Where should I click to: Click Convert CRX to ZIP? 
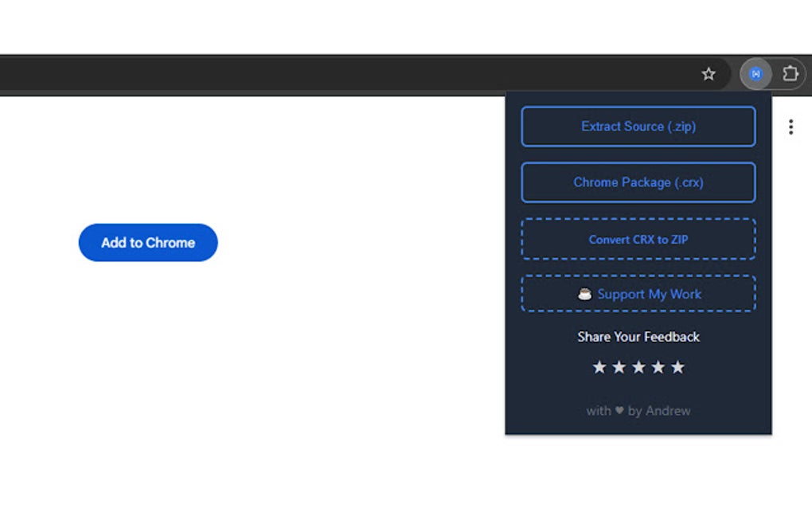tap(638, 239)
